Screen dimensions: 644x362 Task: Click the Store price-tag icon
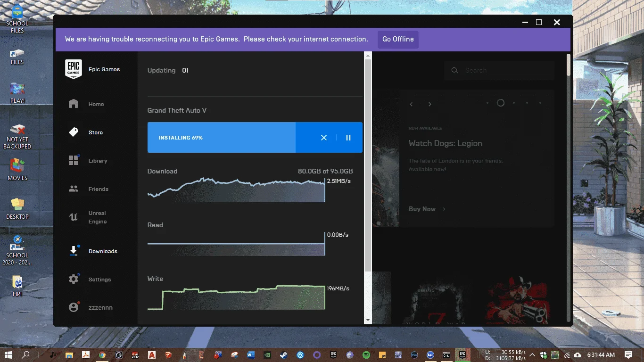coord(74,132)
